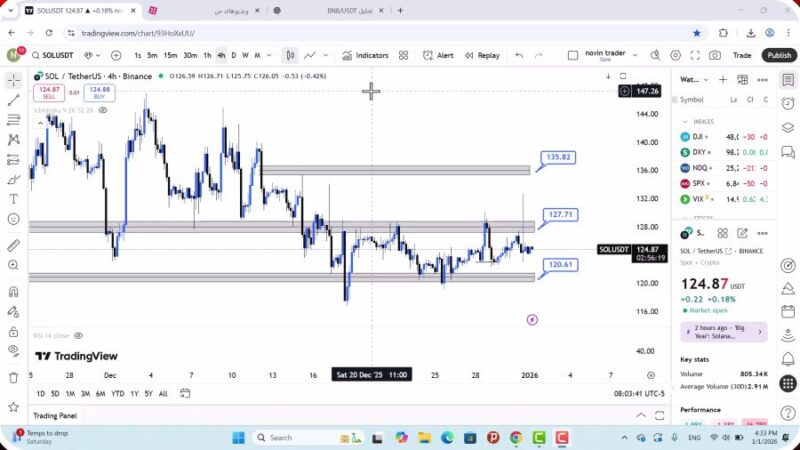The image size is (800, 450).
Task: Click the Publish button
Action: [x=778, y=56]
